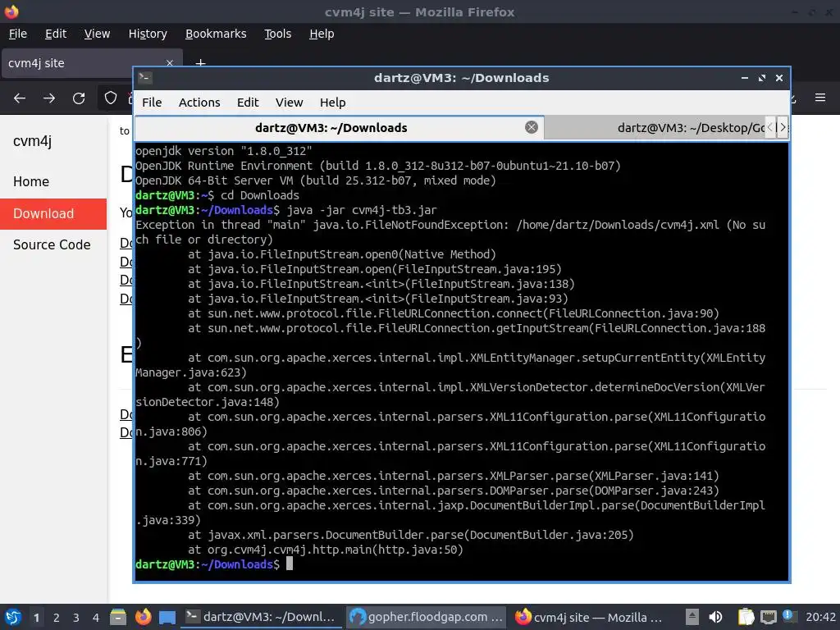Open the volume control tray icon
The width and height of the screenshot is (840, 630).
[x=715, y=617]
